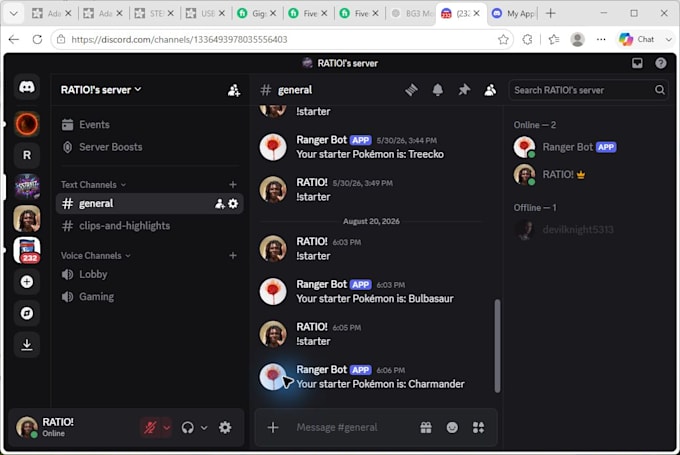This screenshot has width=680, height=455.
Task: Show pinned messages pin icon
Action: [x=464, y=90]
